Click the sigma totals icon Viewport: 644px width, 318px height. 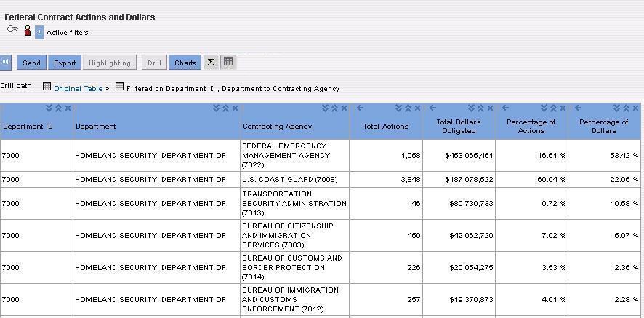[211, 62]
